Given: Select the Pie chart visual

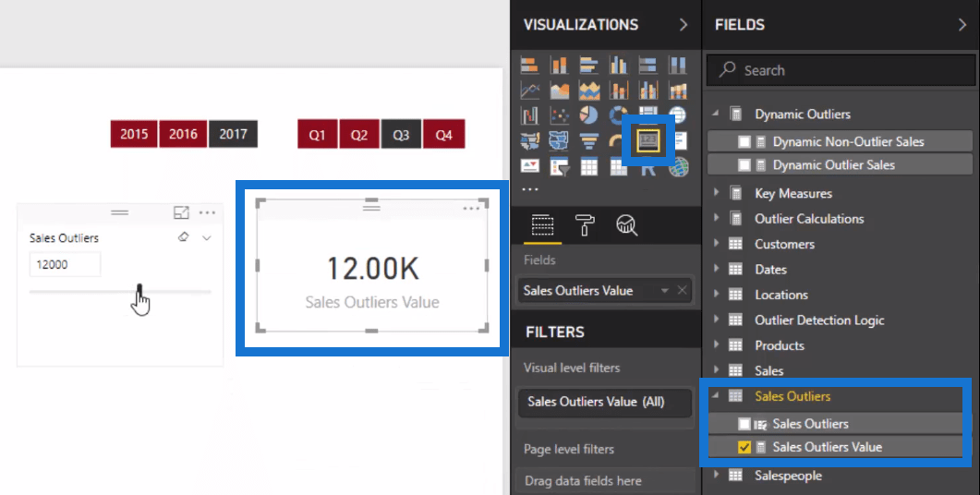Looking at the screenshot, I should (x=588, y=115).
